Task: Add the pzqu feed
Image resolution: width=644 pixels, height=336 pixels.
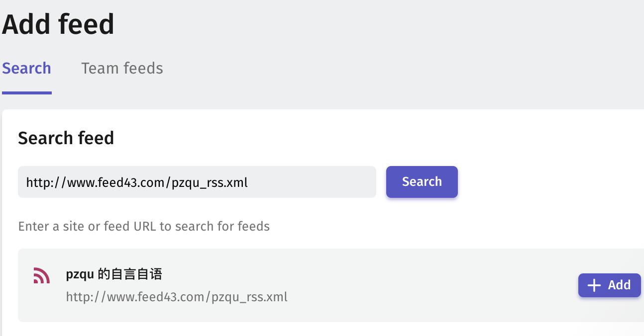Action: click(x=609, y=285)
